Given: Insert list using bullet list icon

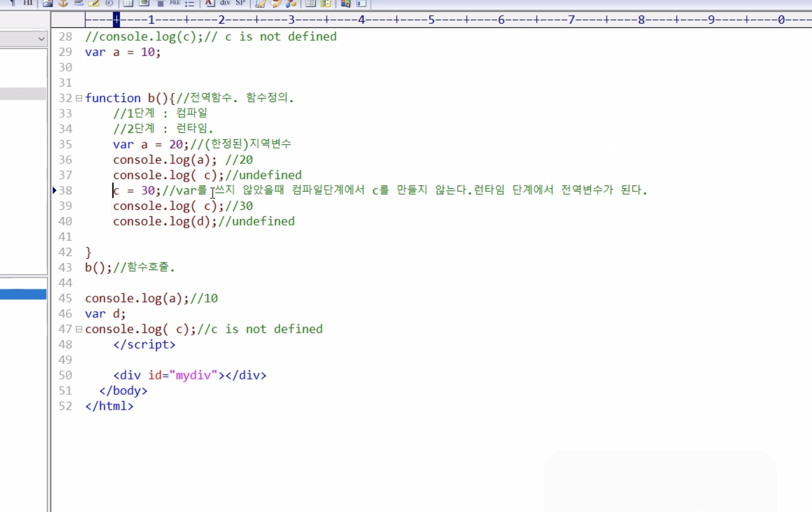Looking at the screenshot, I should [x=190, y=3].
